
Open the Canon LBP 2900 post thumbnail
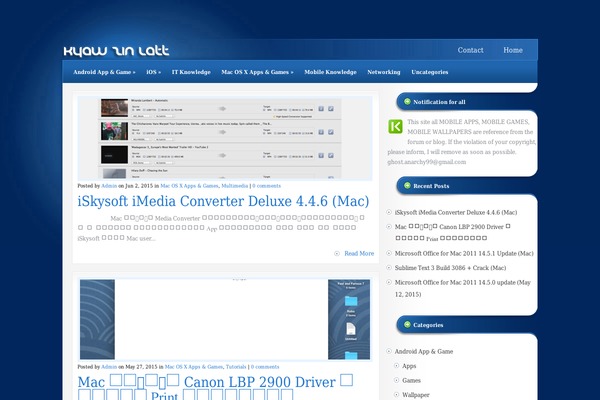tap(225, 319)
